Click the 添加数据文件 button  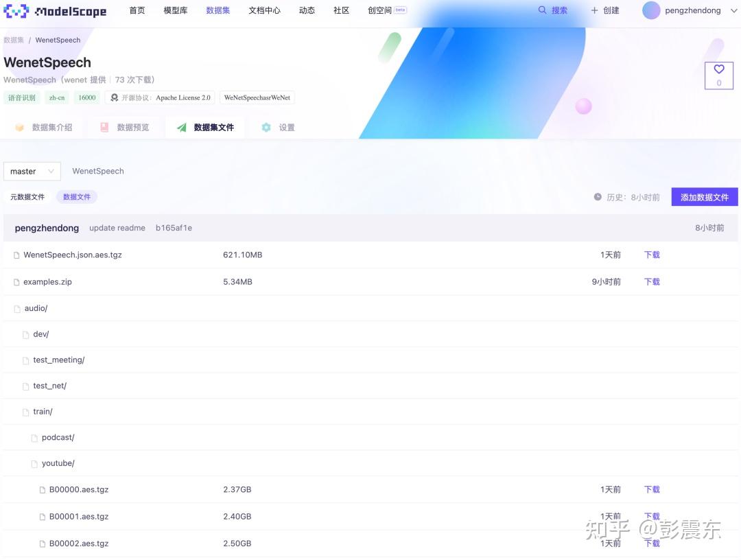705,197
